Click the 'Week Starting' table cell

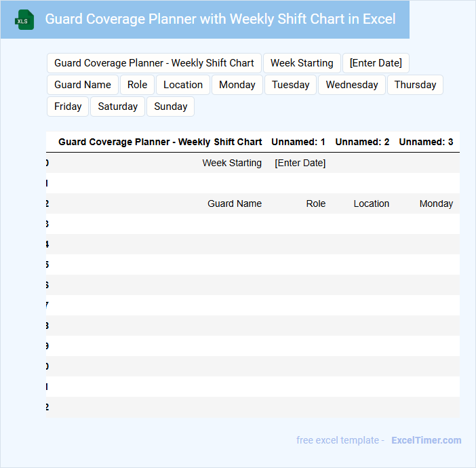[232, 163]
